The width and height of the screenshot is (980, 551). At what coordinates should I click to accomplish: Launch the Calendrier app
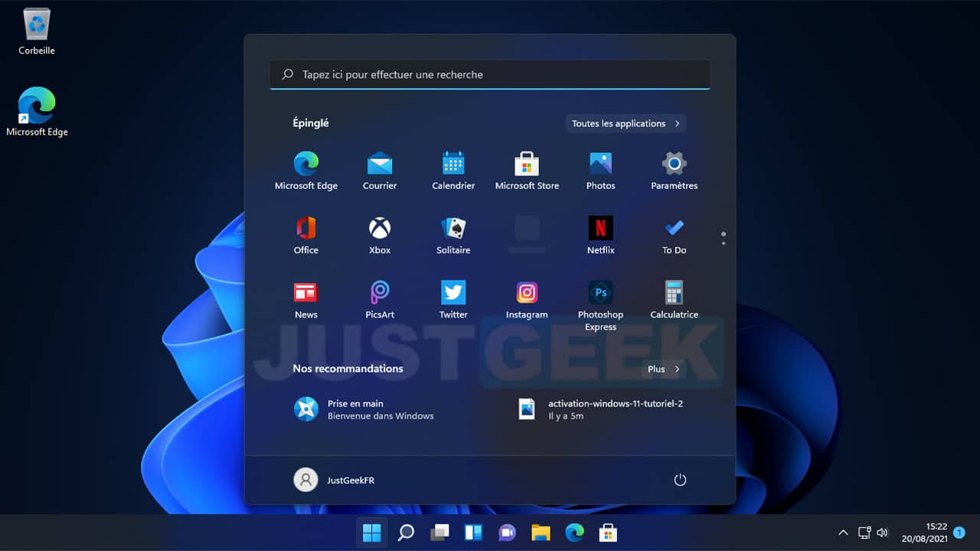click(x=453, y=171)
